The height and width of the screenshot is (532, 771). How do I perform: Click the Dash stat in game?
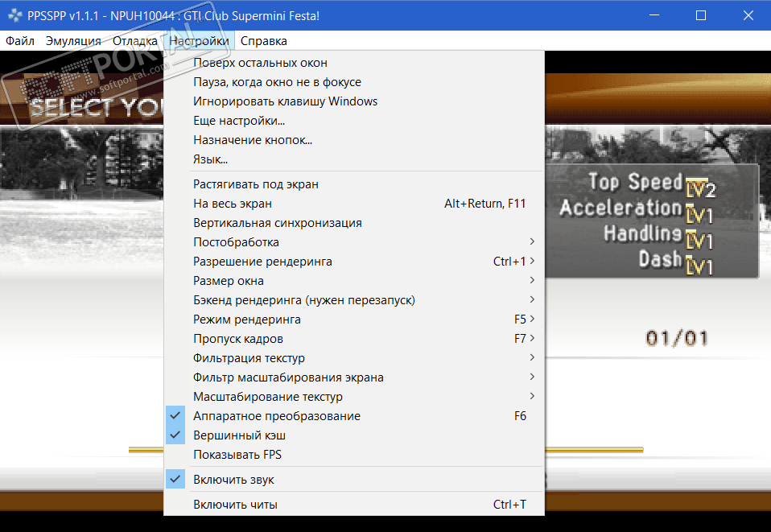click(x=675, y=261)
